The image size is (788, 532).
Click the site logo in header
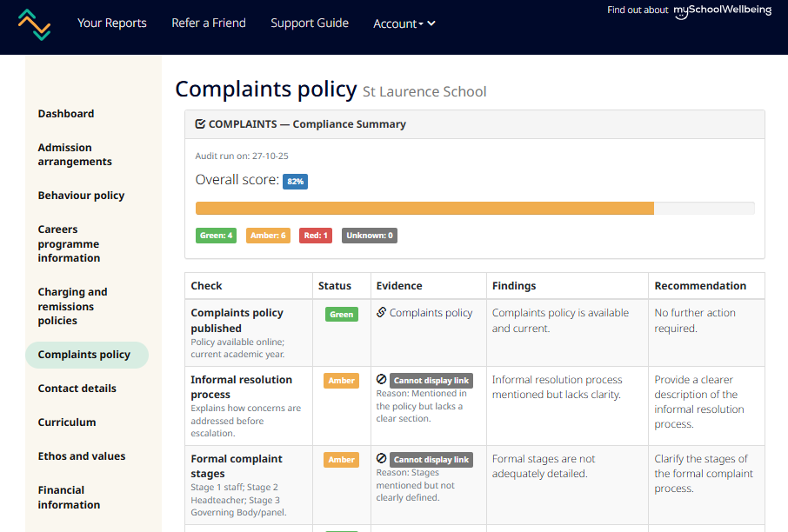(35, 24)
